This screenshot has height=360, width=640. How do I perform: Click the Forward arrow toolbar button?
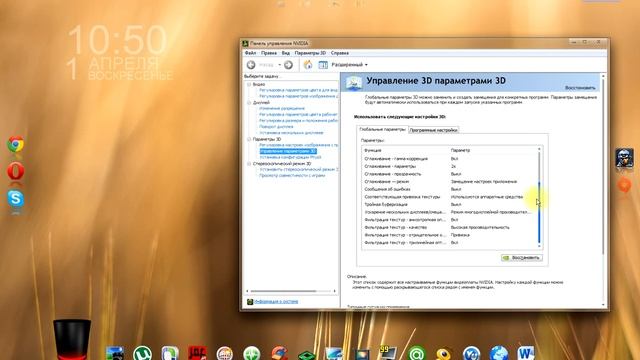289,64
